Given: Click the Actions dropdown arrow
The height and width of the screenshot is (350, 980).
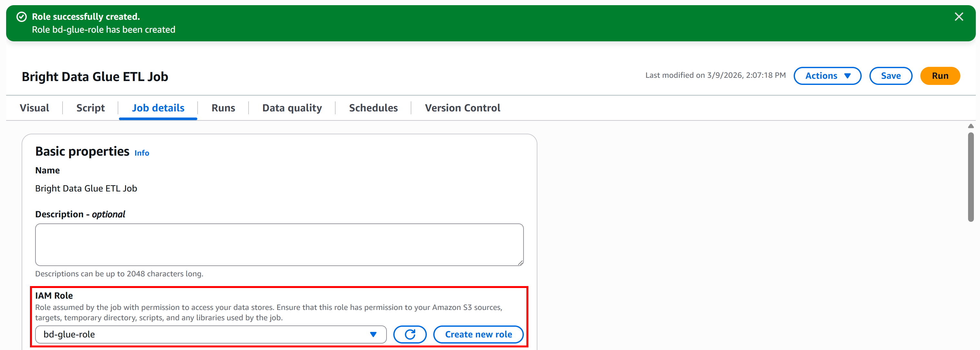Looking at the screenshot, I should [848, 76].
